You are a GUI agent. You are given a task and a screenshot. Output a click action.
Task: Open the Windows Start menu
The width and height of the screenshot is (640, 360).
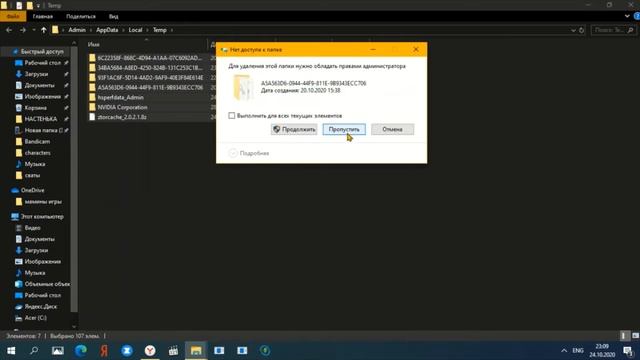[x=11, y=351]
